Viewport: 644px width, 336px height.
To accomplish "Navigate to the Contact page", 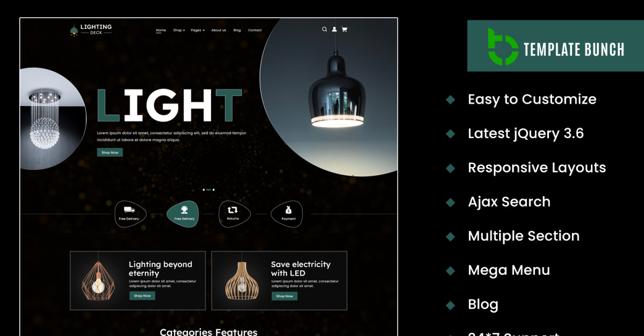I will [255, 30].
